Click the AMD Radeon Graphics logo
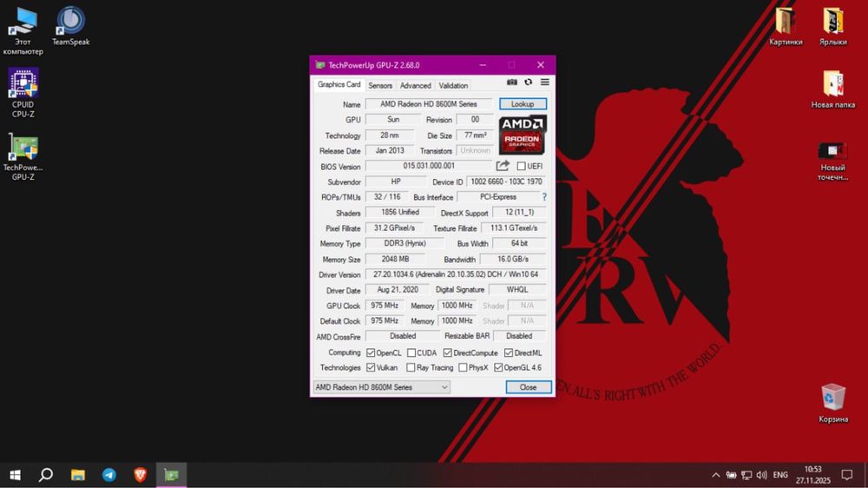 [x=523, y=135]
